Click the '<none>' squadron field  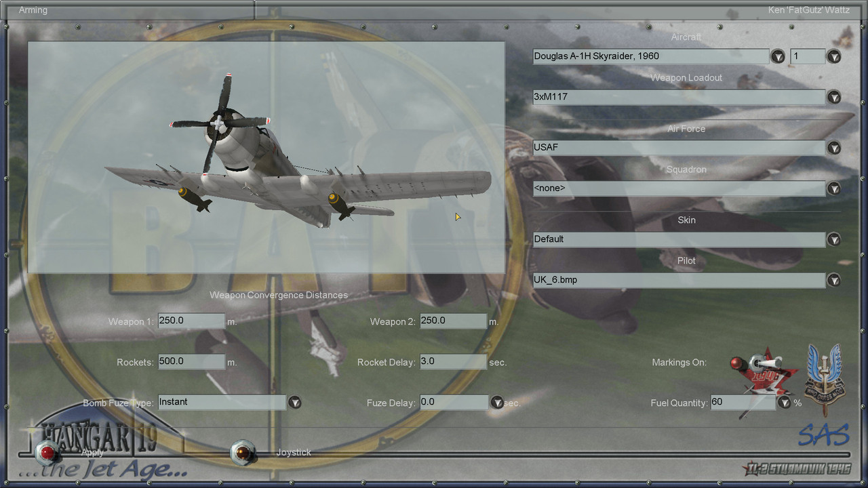(679, 188)
